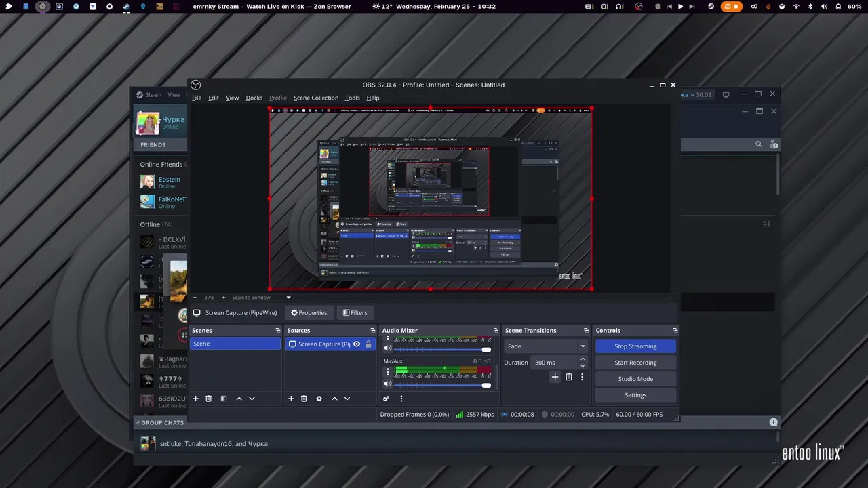Mute the upper audio channel speaker icon
Viewport: 868px width, 488px height.
pyautogui.click(x=388, y=348)
